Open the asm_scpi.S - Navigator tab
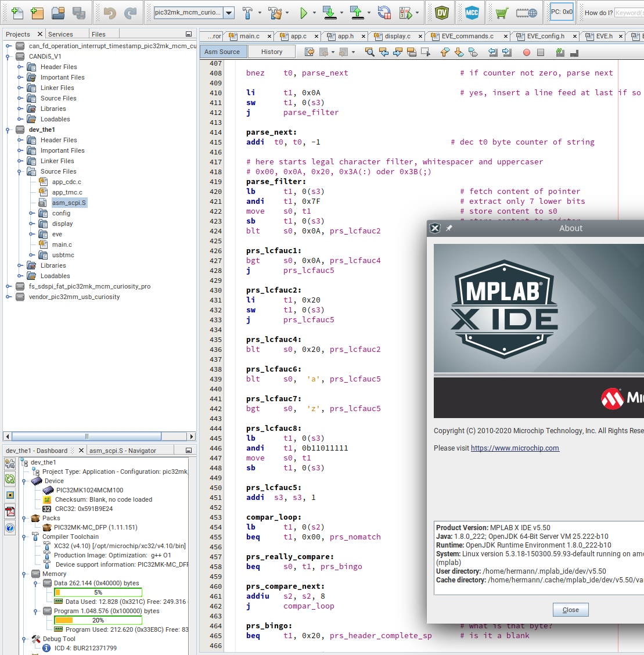The image size is (644, 655). [123, 451]
